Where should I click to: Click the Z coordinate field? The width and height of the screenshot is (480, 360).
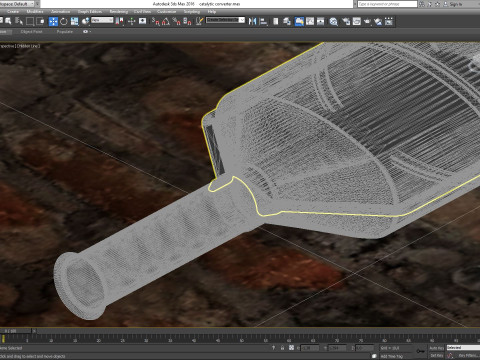(364, 348)
